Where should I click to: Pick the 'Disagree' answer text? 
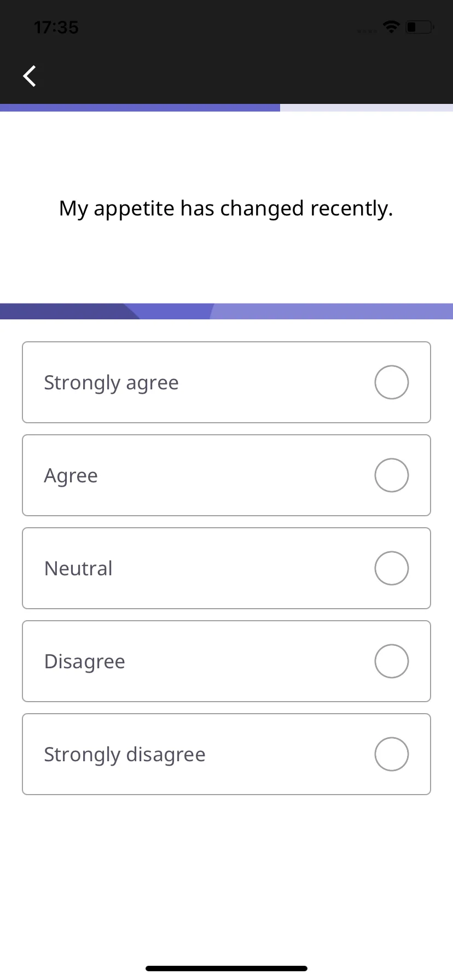coord(85,662)
